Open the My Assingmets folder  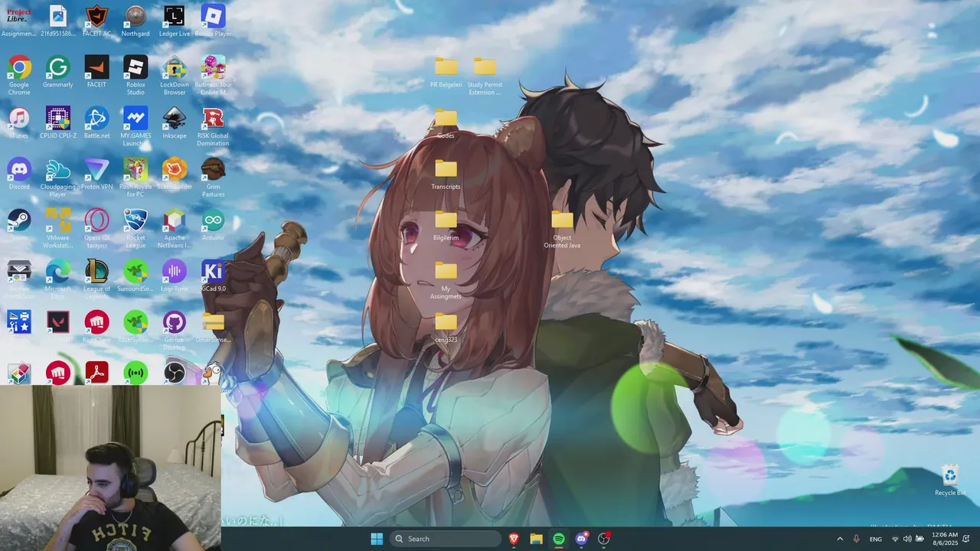[x=446, y=280]
